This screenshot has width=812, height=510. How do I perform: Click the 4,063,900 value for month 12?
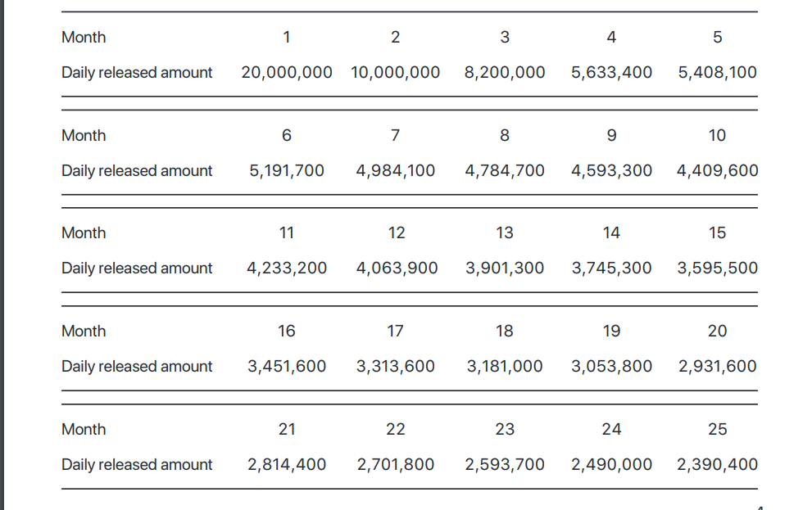point(397,269)
